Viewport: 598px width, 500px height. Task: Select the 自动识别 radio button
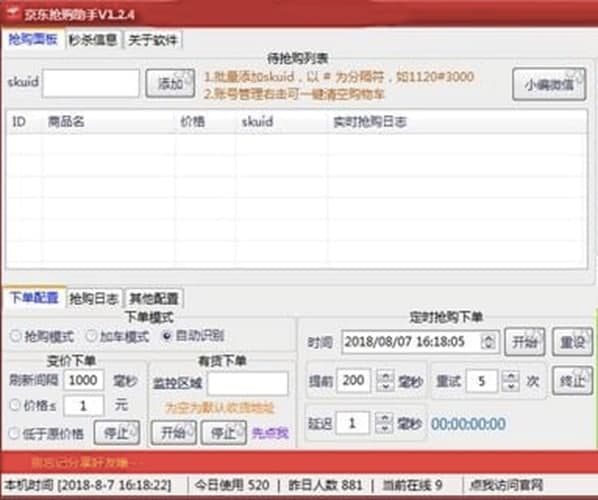click(x=193, y=336)
